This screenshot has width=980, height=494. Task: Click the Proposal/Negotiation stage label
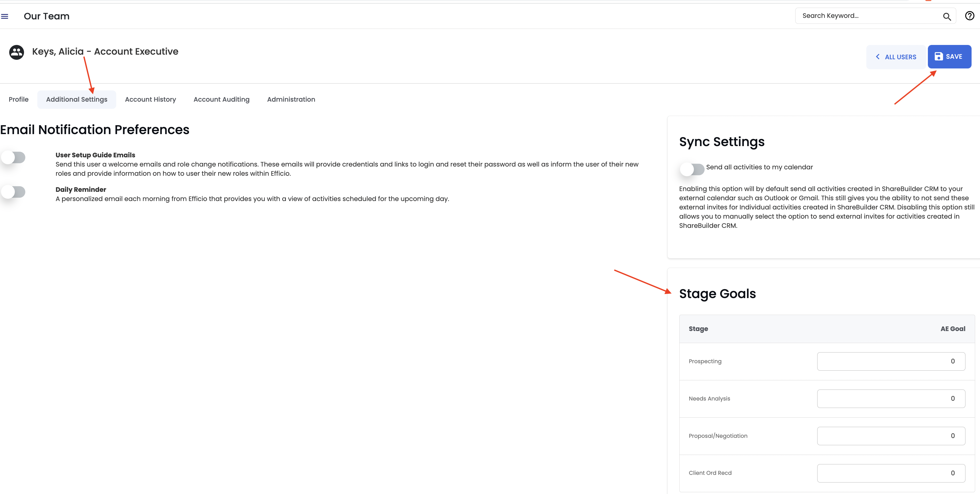(718, 436)
